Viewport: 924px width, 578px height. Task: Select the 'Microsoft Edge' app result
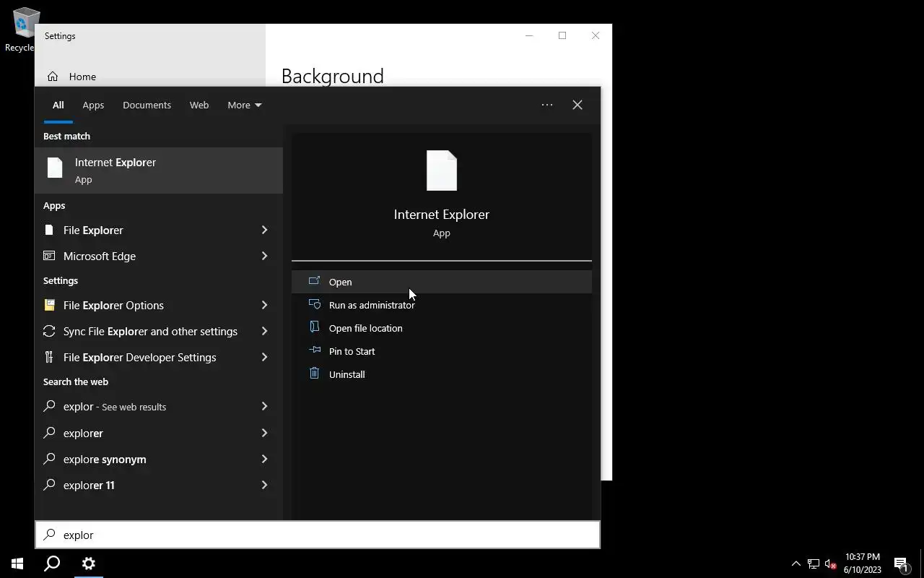[159, 256]
